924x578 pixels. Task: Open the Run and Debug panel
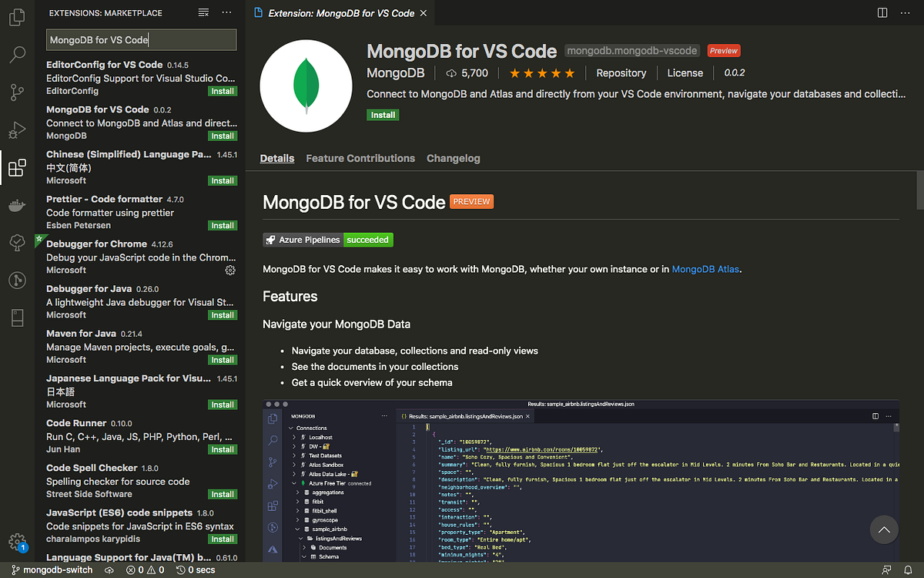pyautogui.click(x=17, y=129)
